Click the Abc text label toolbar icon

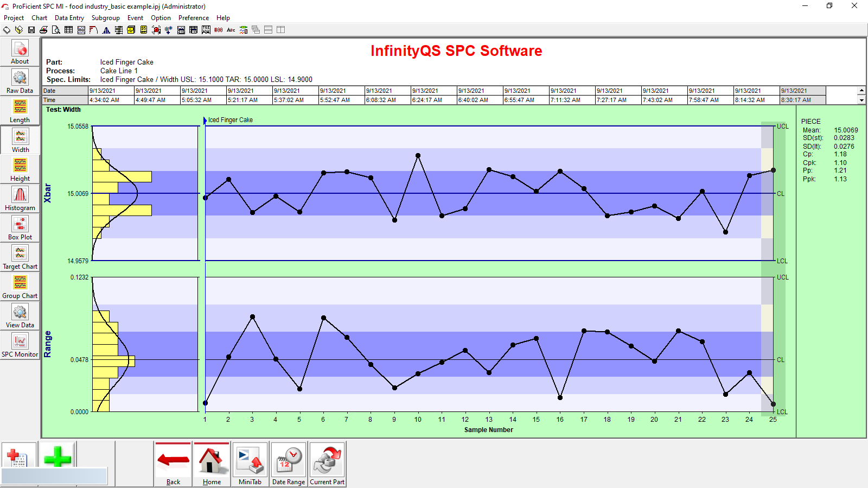pos(231,30)
